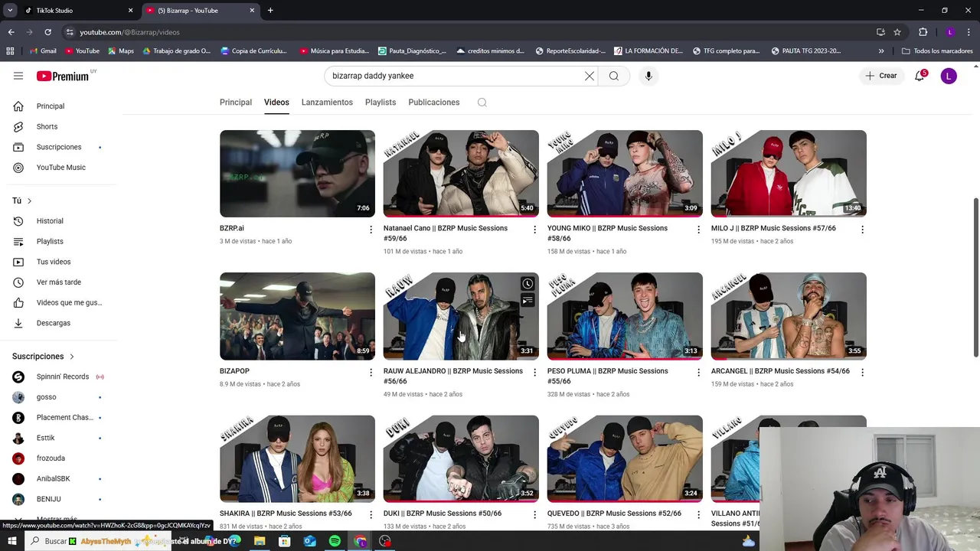Open the MILO J session title
Screen dimensions: 980x551
(773, 228)
